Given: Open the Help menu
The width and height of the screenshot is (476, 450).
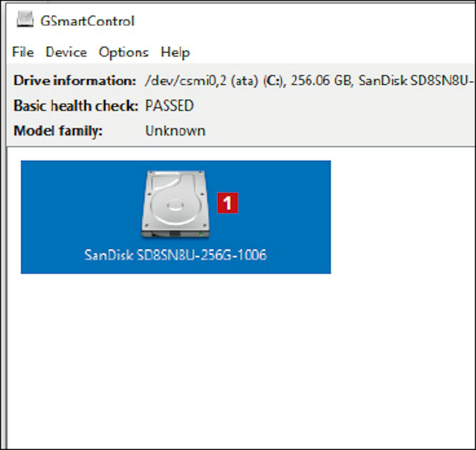Looking at the screenshot, I should (175, 52).
